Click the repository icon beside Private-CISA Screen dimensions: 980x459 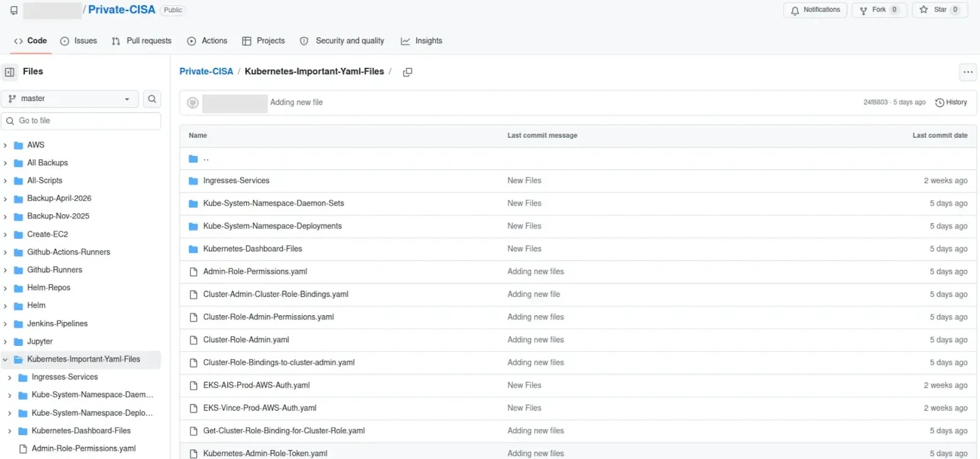(14, 10)
